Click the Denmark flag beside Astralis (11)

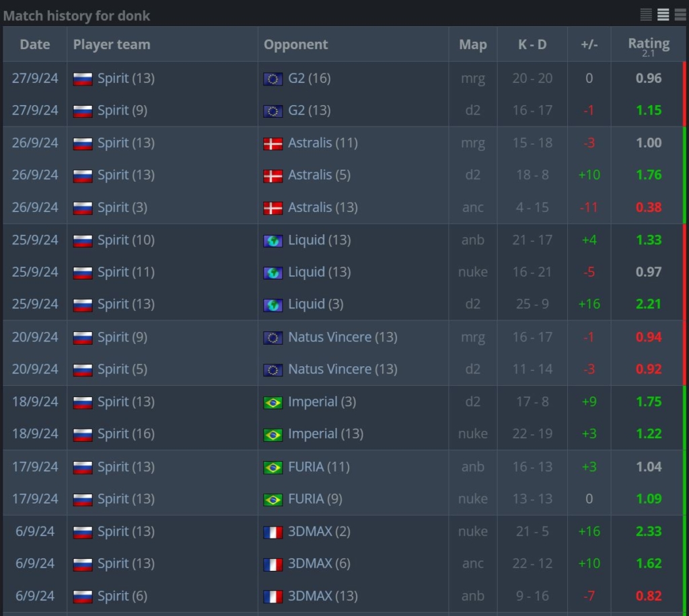tap(273, 143)
